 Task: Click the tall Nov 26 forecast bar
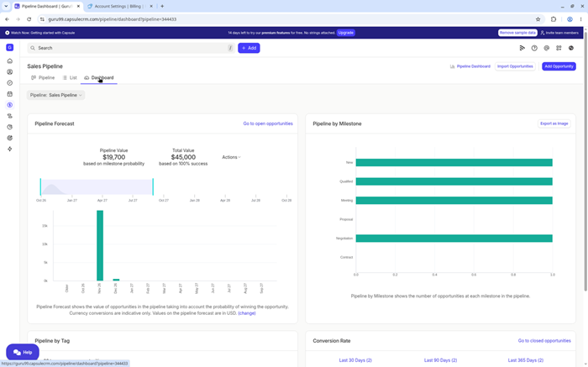point(100,245)
